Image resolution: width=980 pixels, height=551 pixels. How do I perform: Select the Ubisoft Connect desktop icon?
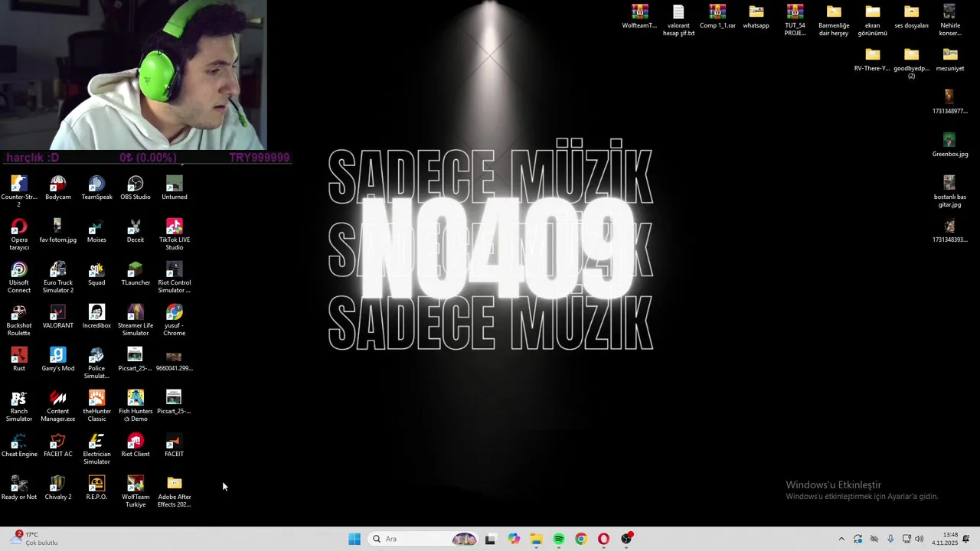[19, 277]
